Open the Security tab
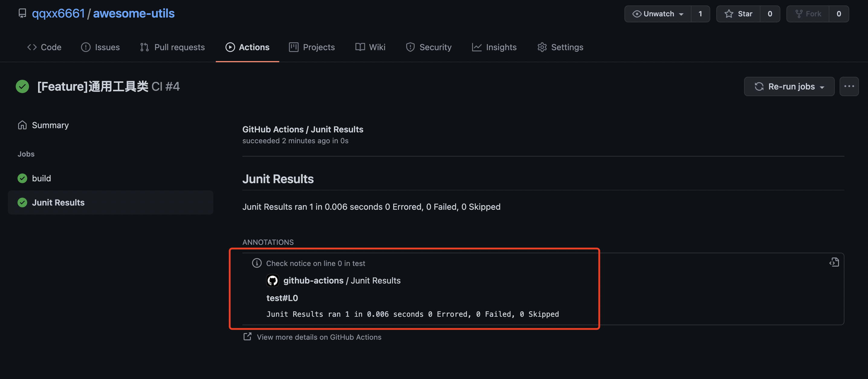Image resolution: width=868 pixels, height=379 pixels. [429, 47]
